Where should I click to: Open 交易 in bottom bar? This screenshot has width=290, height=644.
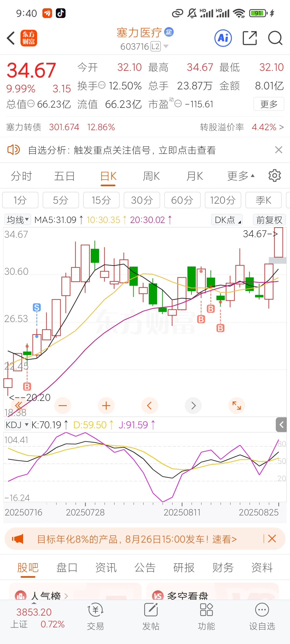pyautogui.click(x=95, y=616)
